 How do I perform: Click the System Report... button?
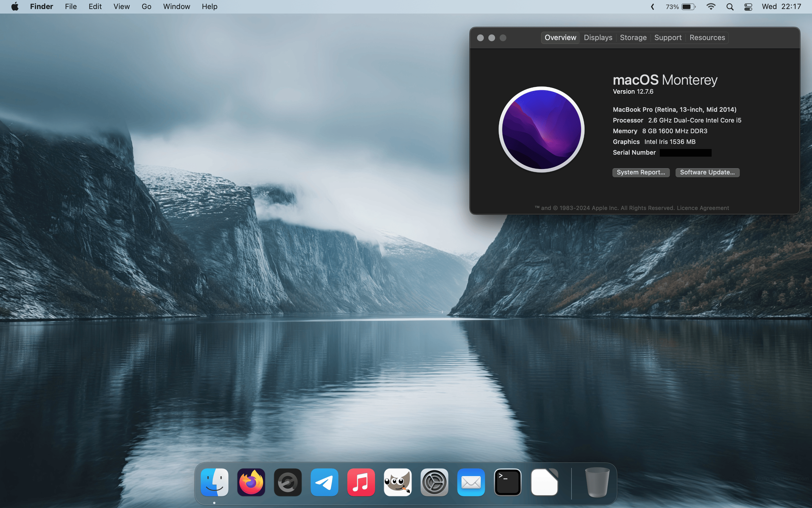pyautogui.click(x=641, y=172)
